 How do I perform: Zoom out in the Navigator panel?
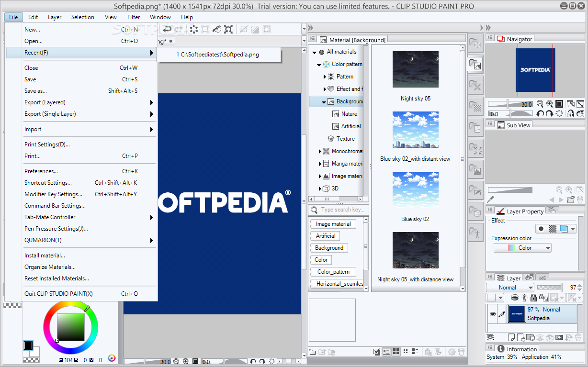point(540,104)
